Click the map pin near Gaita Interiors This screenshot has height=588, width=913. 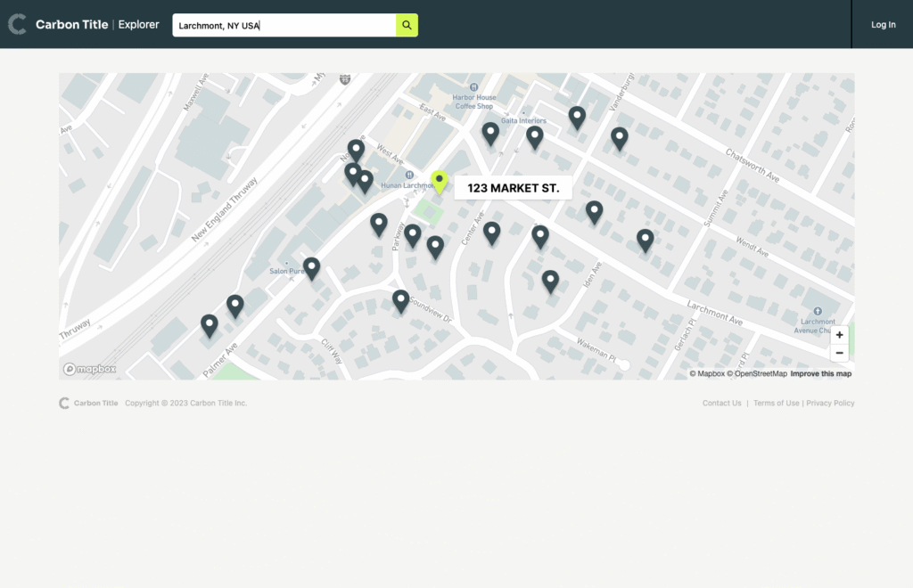[x=534, y=136]
